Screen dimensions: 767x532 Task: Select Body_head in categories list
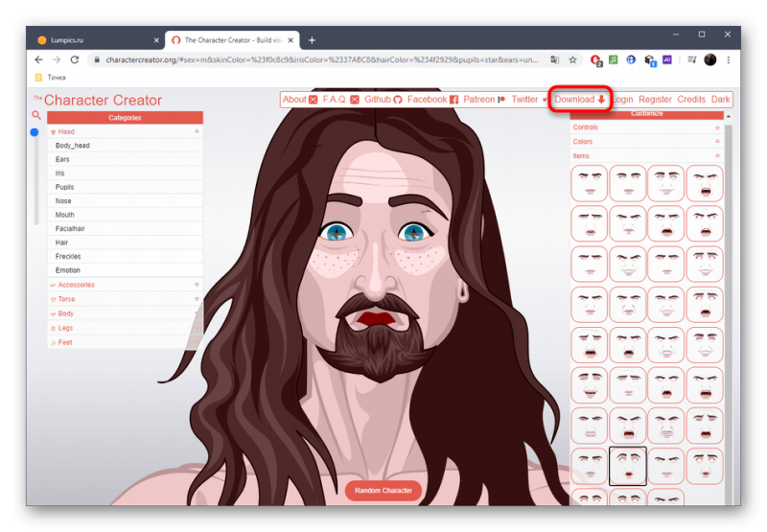(x=125, y=146)
